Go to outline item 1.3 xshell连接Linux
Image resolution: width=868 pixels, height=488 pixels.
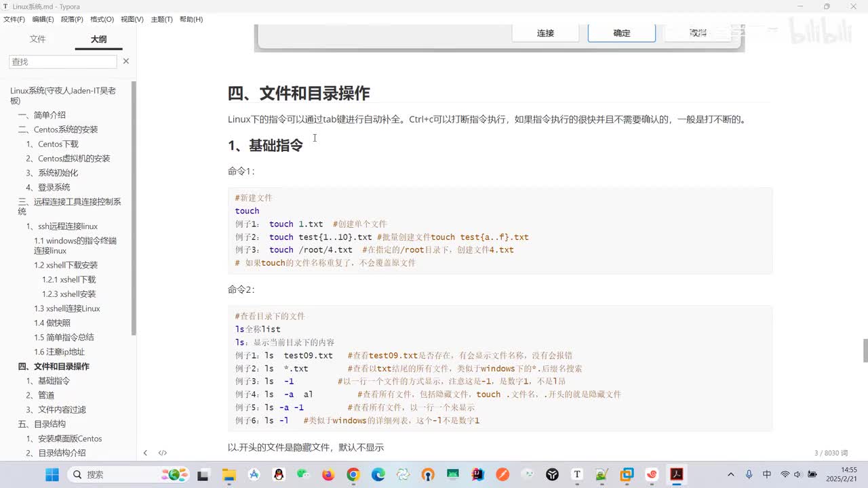(67, 308)
